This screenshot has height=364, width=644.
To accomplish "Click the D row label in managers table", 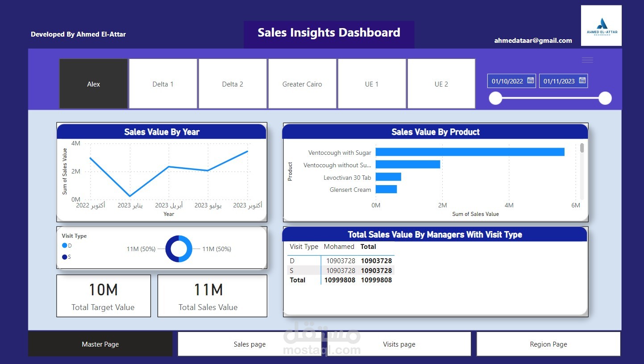I will (x=292, y=261).
